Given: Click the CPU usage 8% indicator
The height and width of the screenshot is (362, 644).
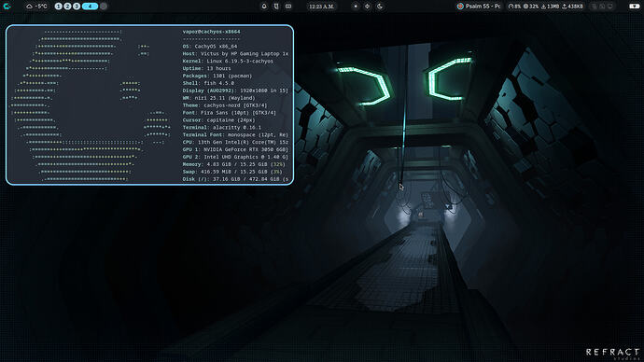Looking at the screenshot, I should 514,7.
